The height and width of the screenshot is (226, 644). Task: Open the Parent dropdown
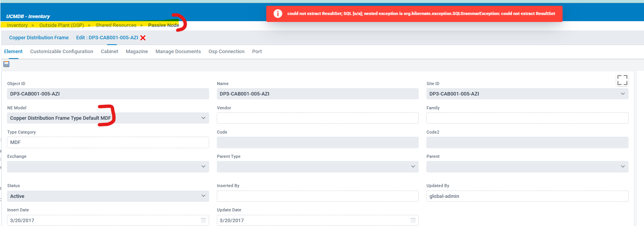click(x=622, y=167)
